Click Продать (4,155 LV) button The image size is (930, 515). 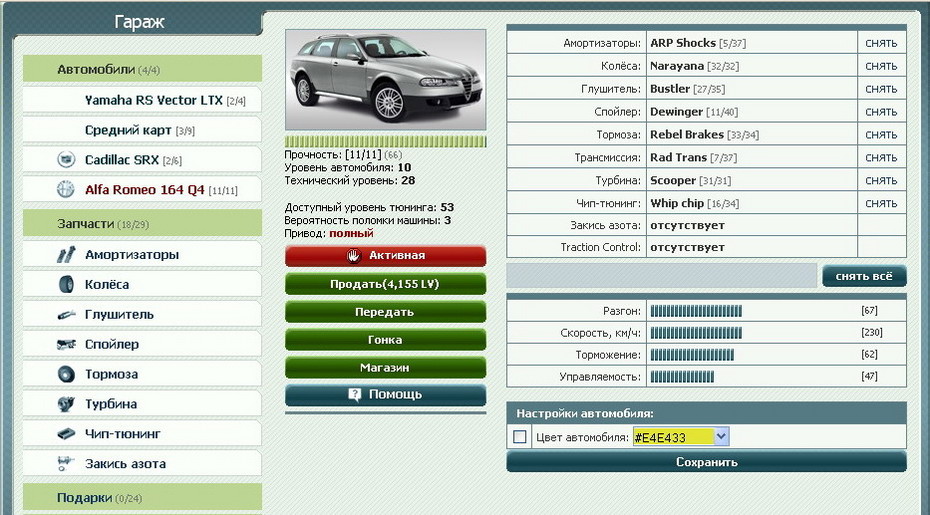pyautogui.click(x=386, y=284)
